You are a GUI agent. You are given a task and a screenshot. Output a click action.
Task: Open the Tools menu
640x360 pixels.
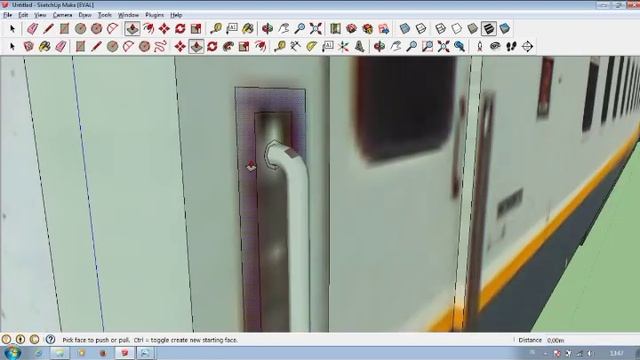click(104, 15)
